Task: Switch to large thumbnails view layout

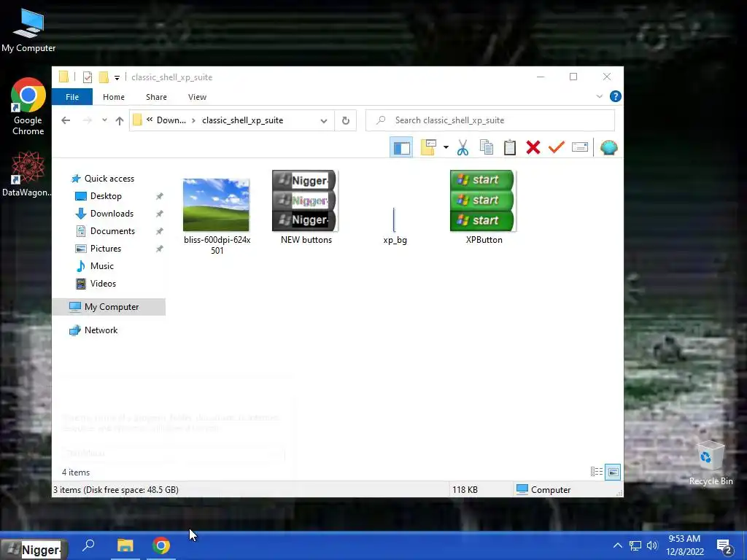Action: [613, 472]
